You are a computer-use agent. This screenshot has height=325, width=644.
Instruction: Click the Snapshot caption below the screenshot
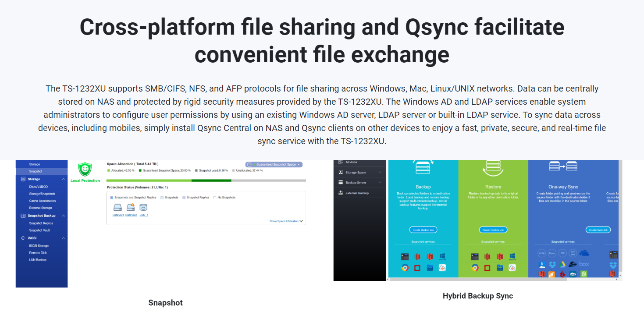[165, 303]
